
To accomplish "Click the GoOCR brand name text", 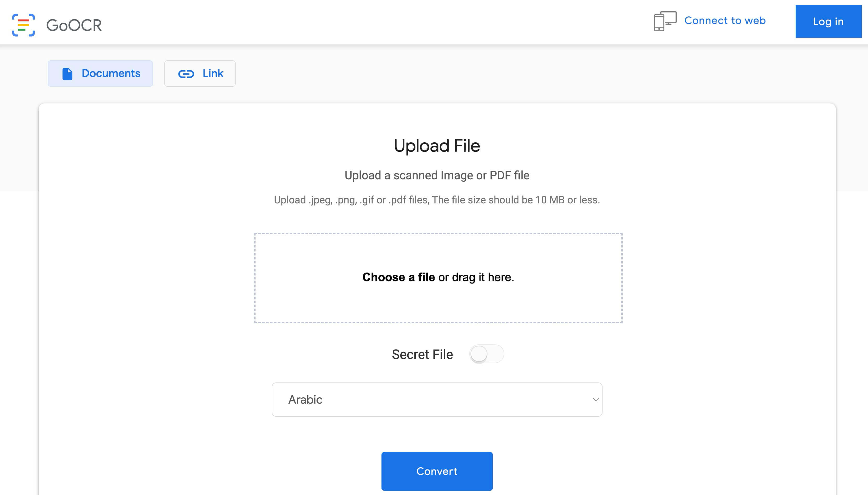I will point(74,25).
